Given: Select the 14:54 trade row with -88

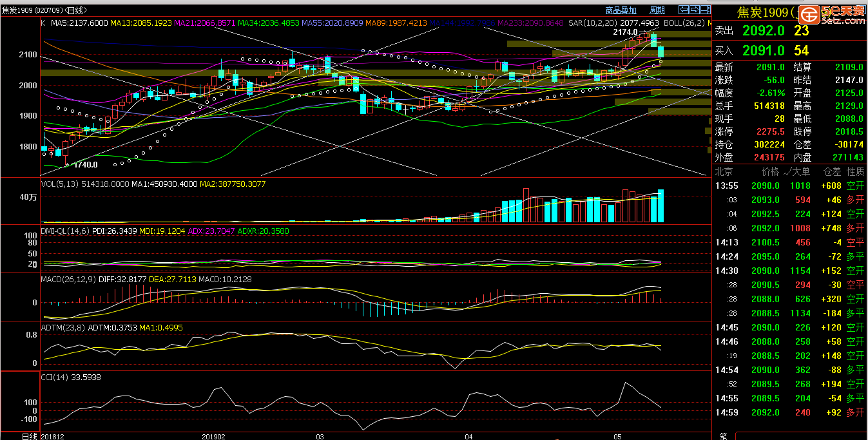Looking at the screenshot, I should pyautogui.click(x=790, y=370).
